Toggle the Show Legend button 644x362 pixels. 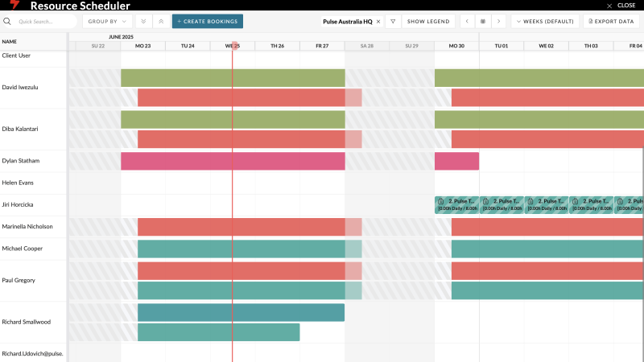pyautogui.click(x=427, y=22)
